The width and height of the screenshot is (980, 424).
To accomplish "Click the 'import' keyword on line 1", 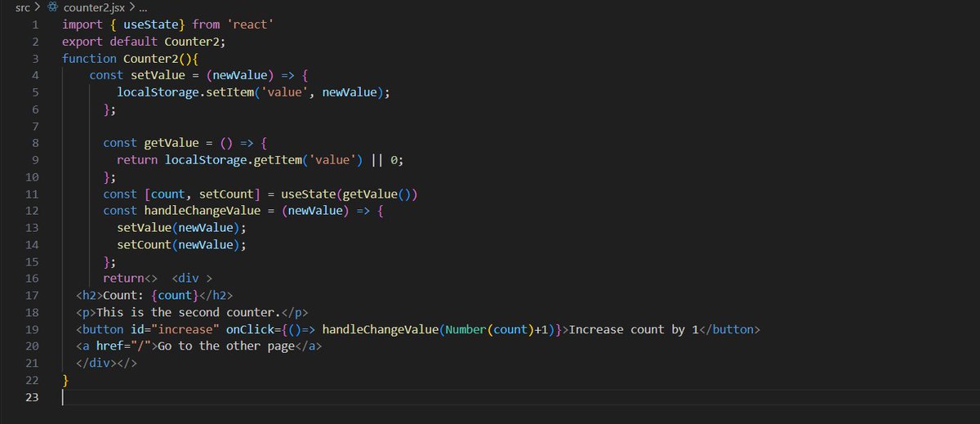I will coord(82,25).
